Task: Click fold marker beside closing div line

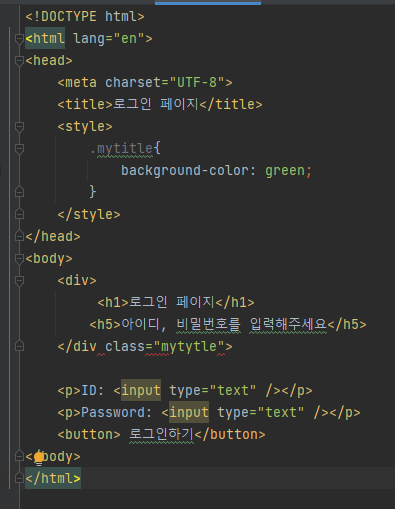Action: pos(19,346)
